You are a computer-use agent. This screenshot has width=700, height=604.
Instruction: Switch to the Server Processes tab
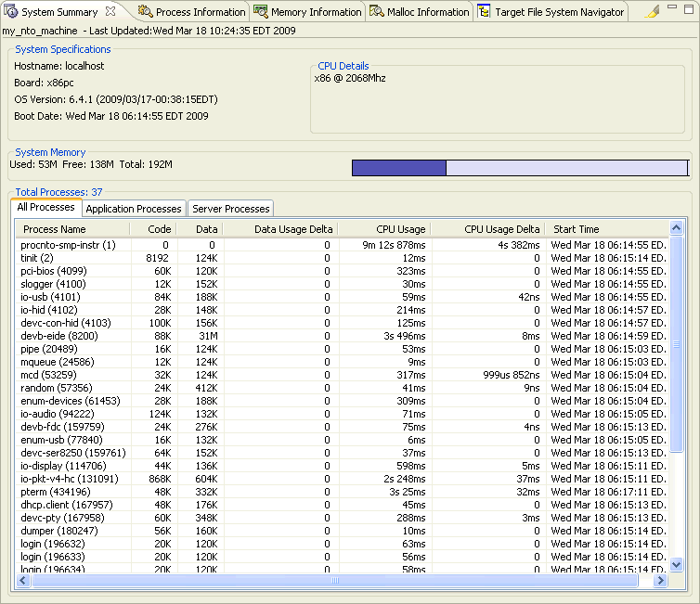click(x=230, y=209)
